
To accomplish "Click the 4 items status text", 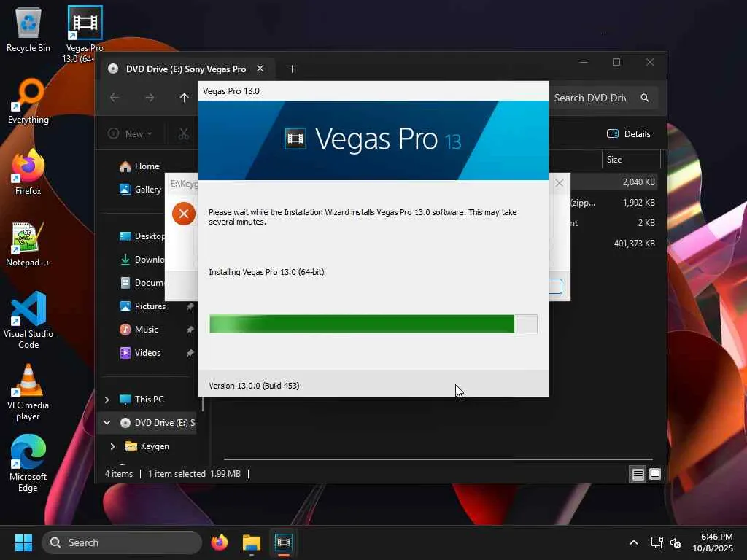I will tap(119, 474).
